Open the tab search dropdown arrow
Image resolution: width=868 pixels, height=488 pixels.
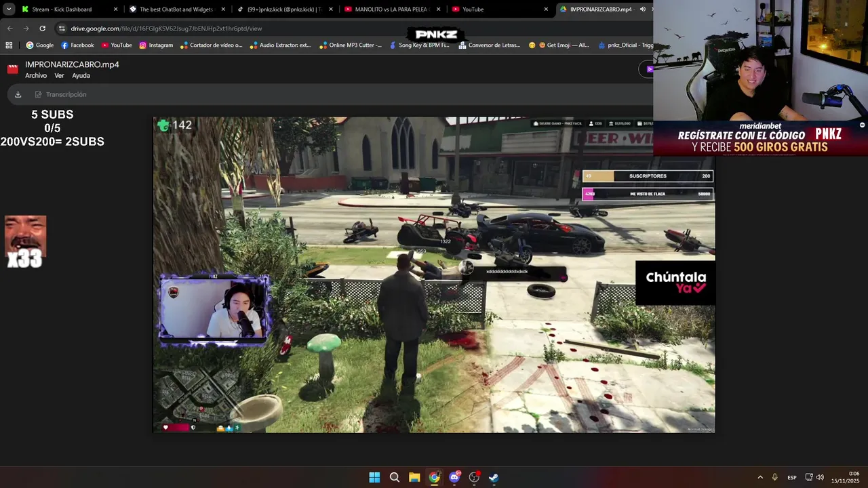9,9
